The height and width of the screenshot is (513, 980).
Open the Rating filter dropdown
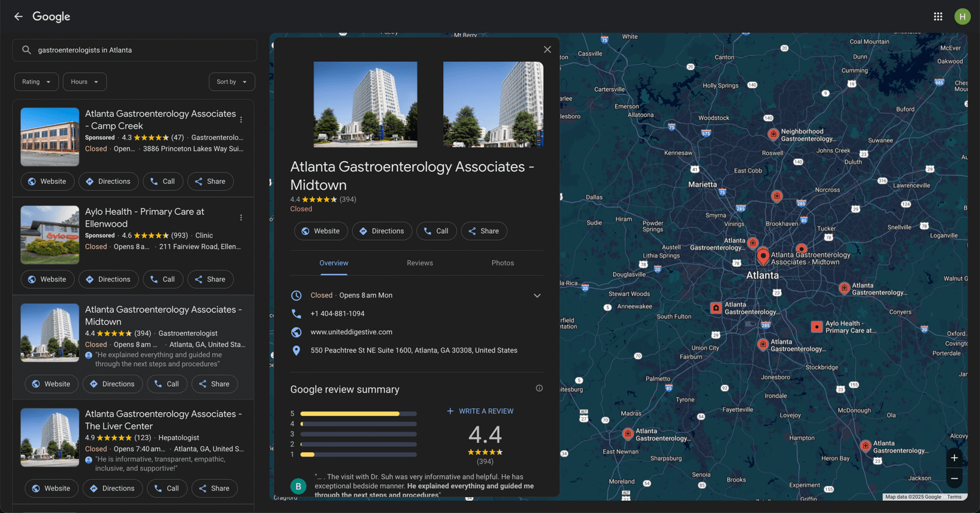tap(36, 82)
